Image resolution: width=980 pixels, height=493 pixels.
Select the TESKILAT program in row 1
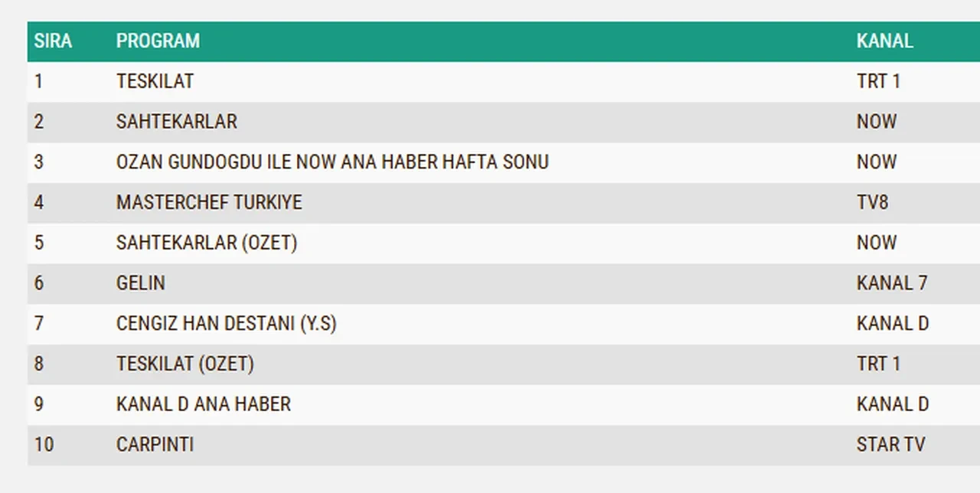click(x=155, y=81)
